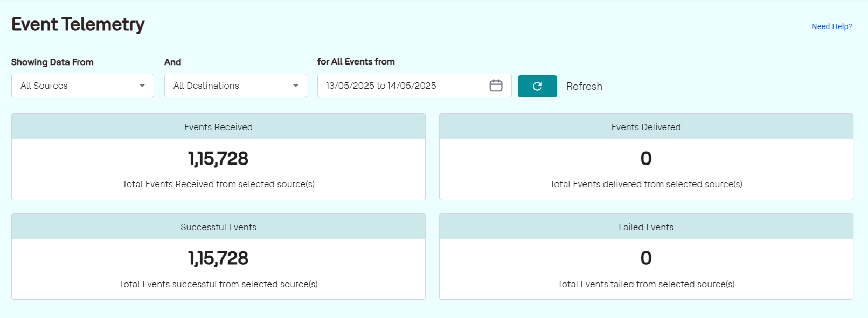Click the calendar icon in date field
Image resolution: width=868 pixels, height=318 pixels.
(496, 86)
